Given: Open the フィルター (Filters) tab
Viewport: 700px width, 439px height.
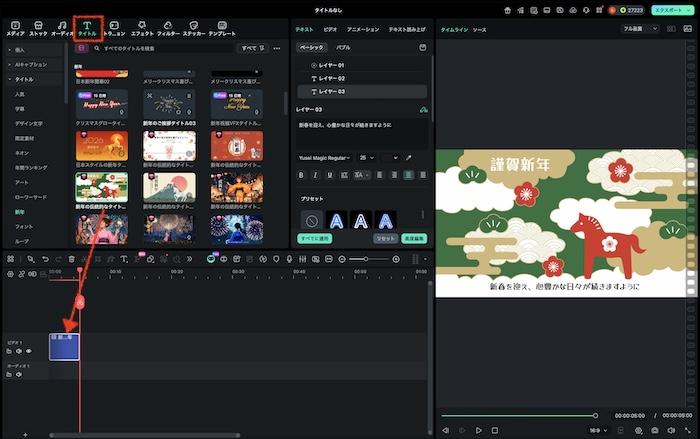Looking at the screenshot, I should coord(168,29).
